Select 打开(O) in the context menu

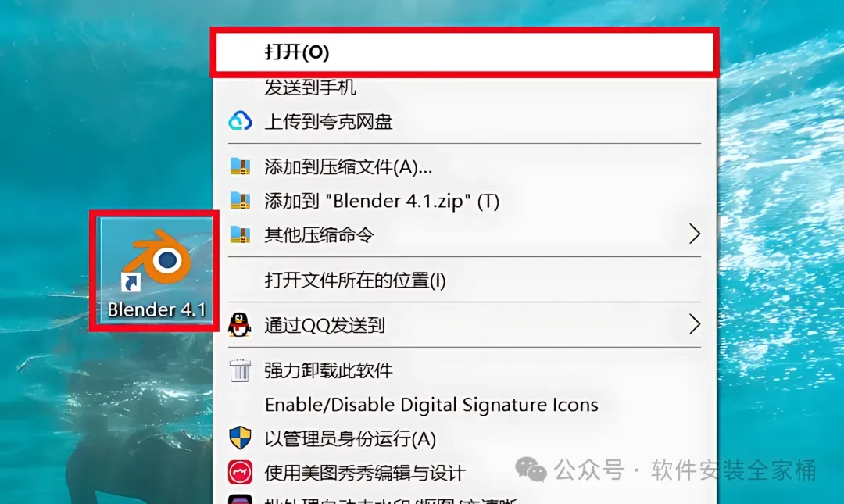point(464,52)
